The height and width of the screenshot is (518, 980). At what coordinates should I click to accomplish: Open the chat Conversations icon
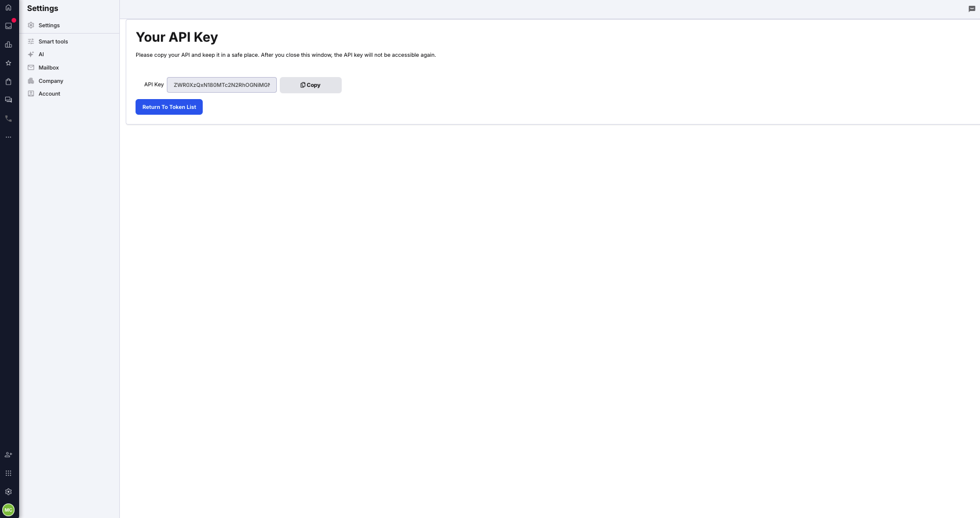coord(8,100)
